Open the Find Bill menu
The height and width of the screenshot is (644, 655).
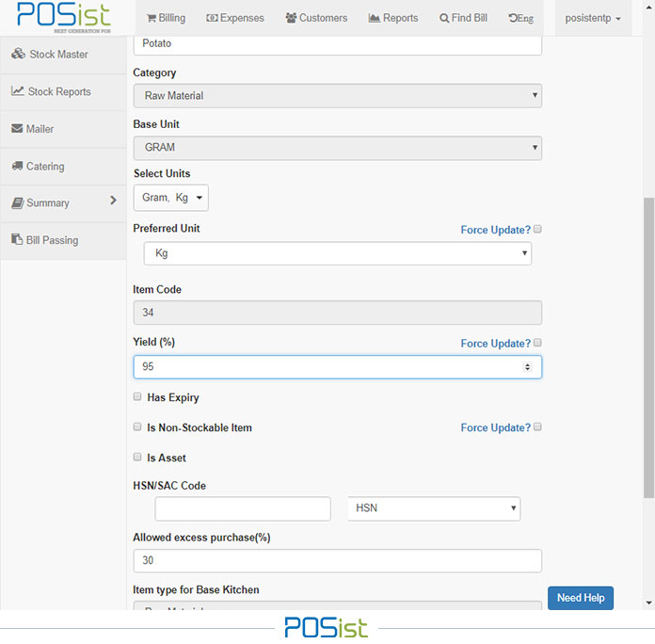463,18
